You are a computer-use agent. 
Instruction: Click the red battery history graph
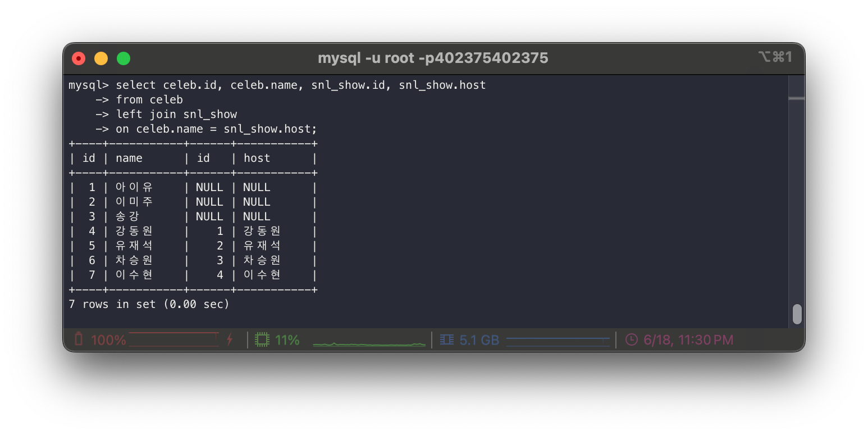173,340
